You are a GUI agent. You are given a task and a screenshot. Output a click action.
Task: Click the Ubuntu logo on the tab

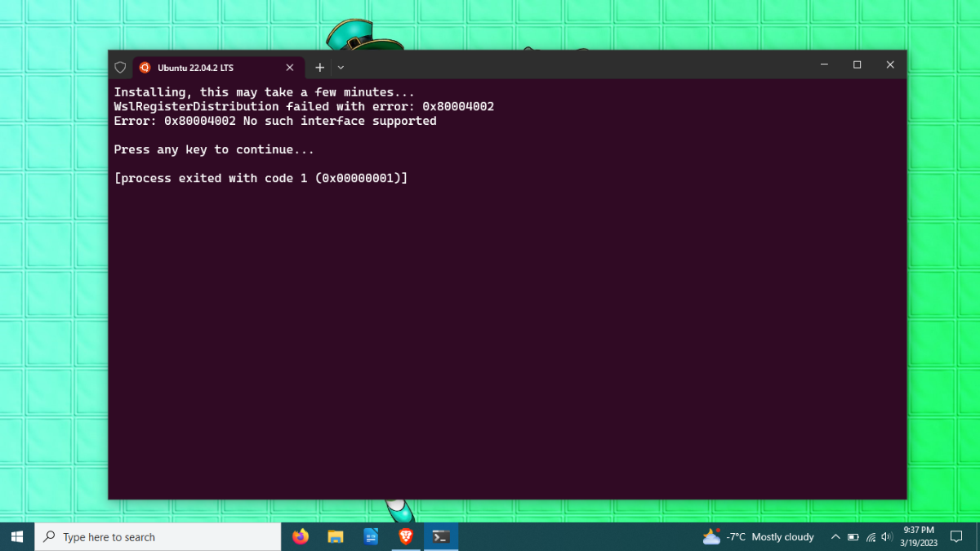click(x=145, y=68)
